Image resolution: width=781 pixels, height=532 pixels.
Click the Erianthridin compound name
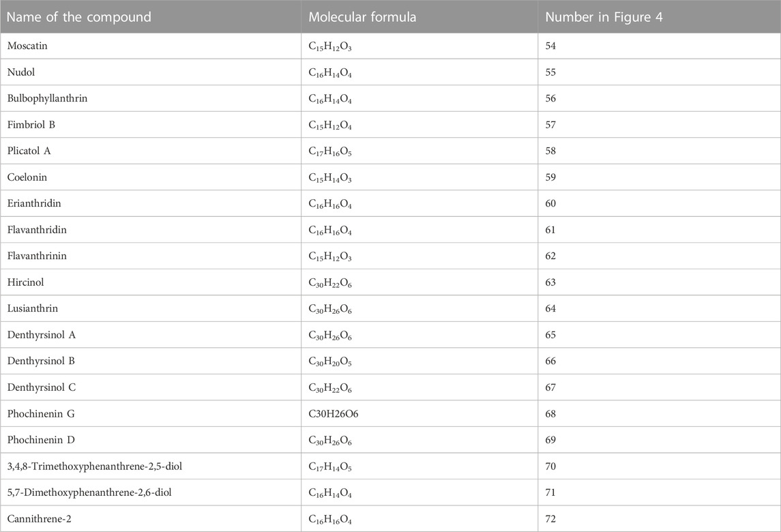(34, 203)
